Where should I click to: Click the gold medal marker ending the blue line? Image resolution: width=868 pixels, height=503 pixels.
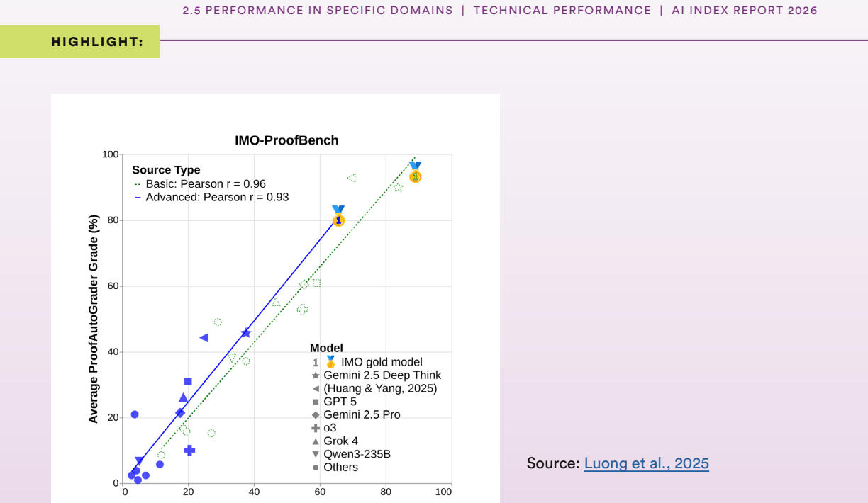pyautogui.click(x=338, y=216)
